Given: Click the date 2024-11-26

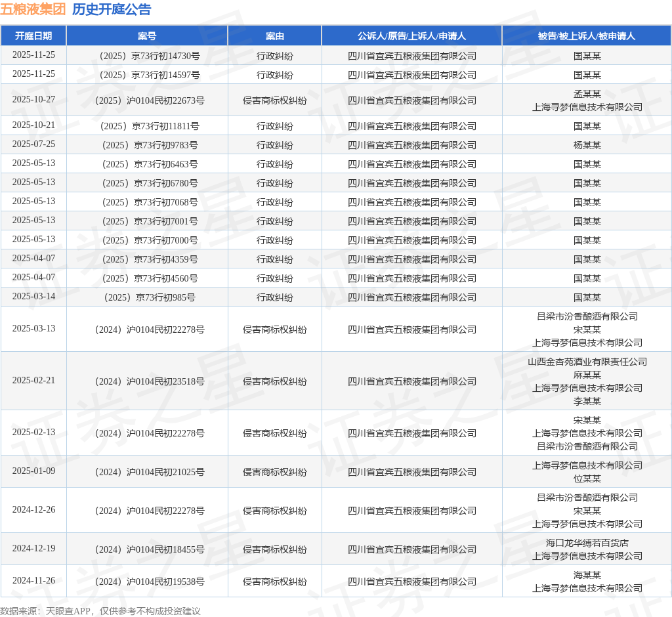Looking at the screenshot, I should pos(33,580).
